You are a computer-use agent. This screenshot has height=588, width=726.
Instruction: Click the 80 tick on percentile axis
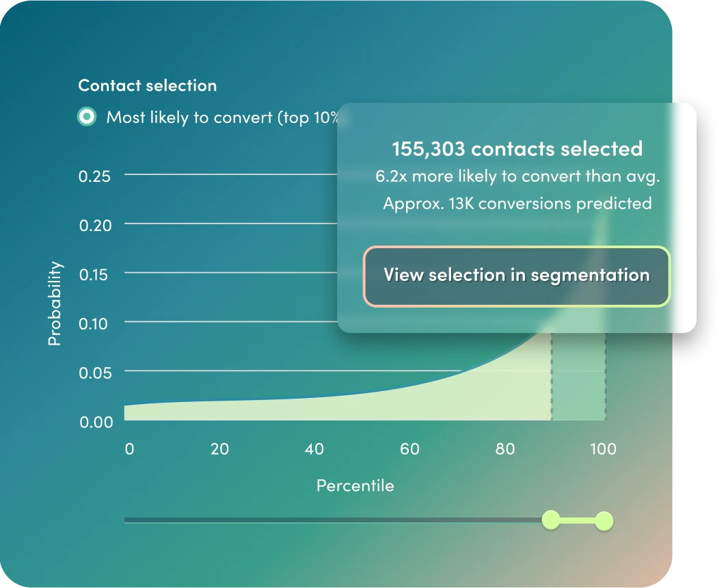505,449
